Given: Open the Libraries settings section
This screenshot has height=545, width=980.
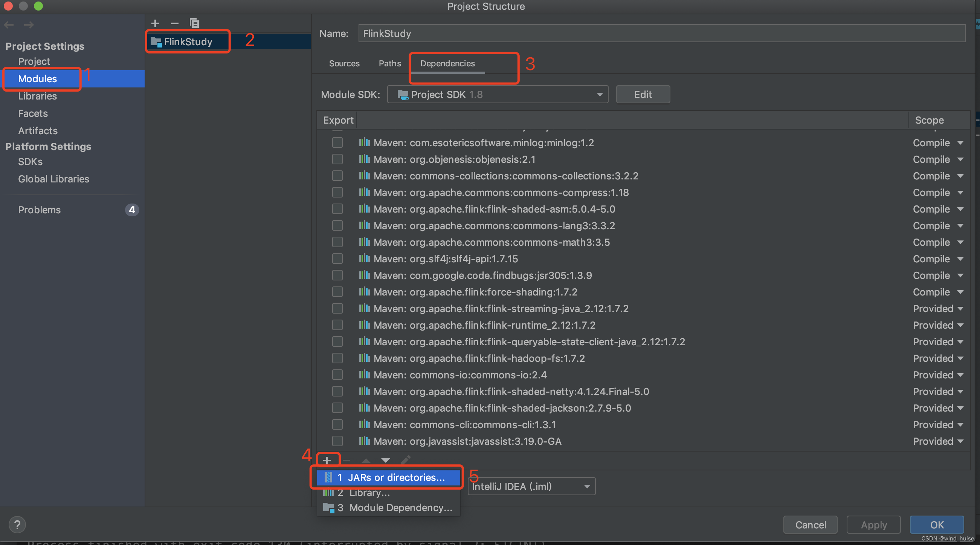Looking at the screenshot, I should click(37, 96).
